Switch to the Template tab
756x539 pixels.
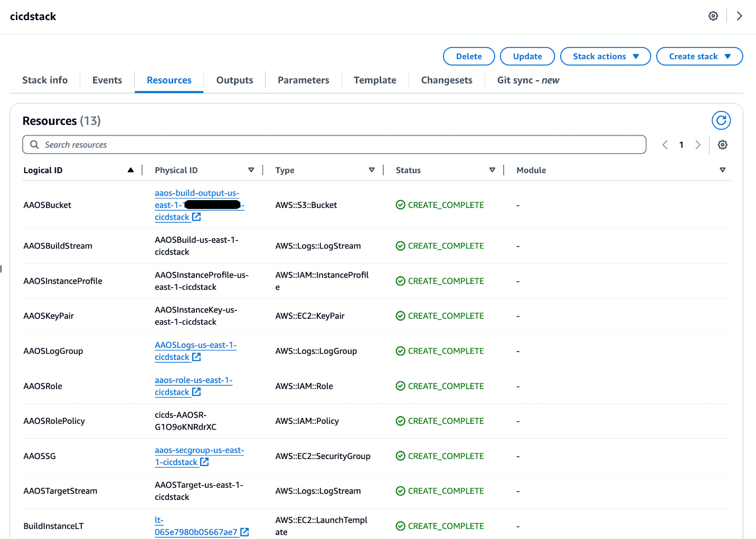pos(375,80)
